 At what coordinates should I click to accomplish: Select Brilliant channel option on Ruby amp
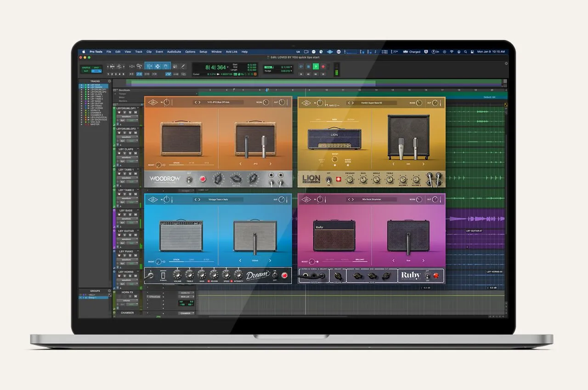tap(360, 260)
